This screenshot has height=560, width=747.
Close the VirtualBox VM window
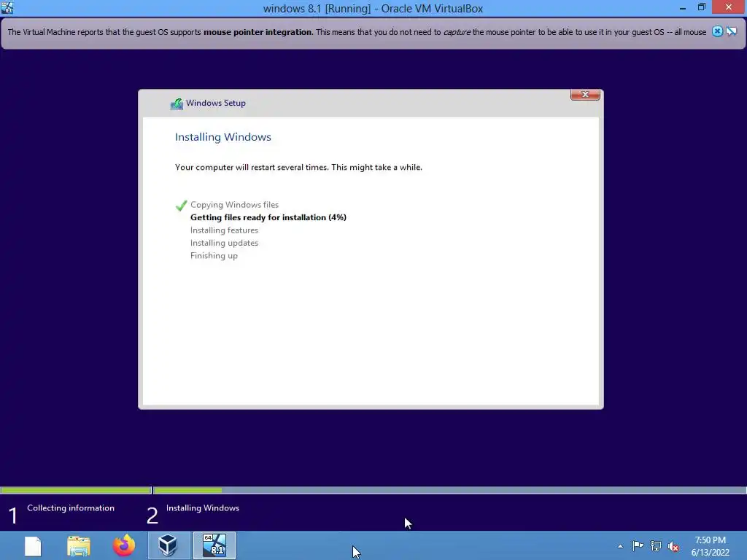pyautogui.click(x=729, y=7)
